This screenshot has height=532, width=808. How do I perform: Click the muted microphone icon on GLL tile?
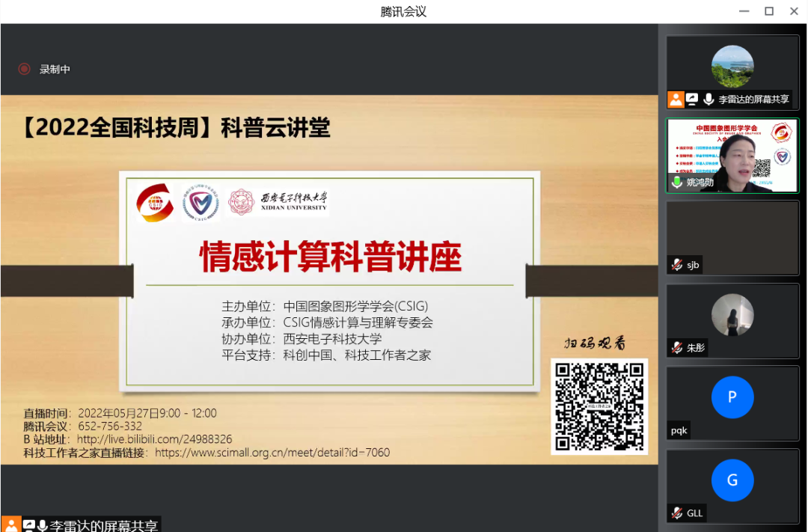(x=676, y=513)
